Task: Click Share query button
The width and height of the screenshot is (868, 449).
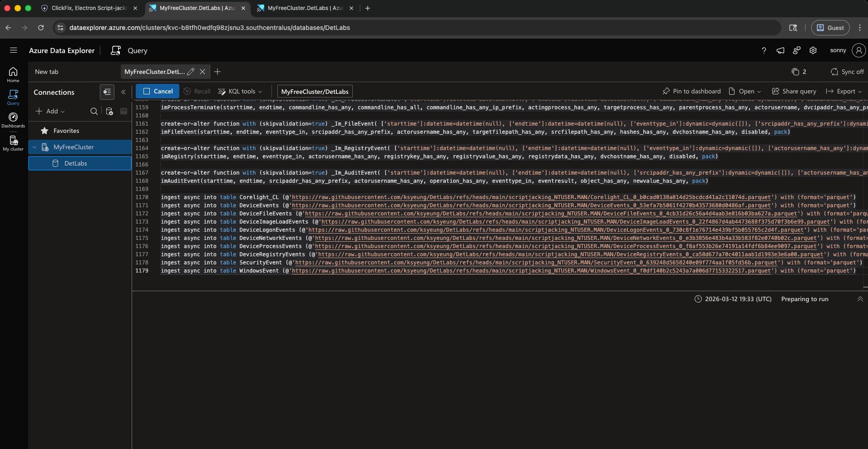Action: point(794,91)
